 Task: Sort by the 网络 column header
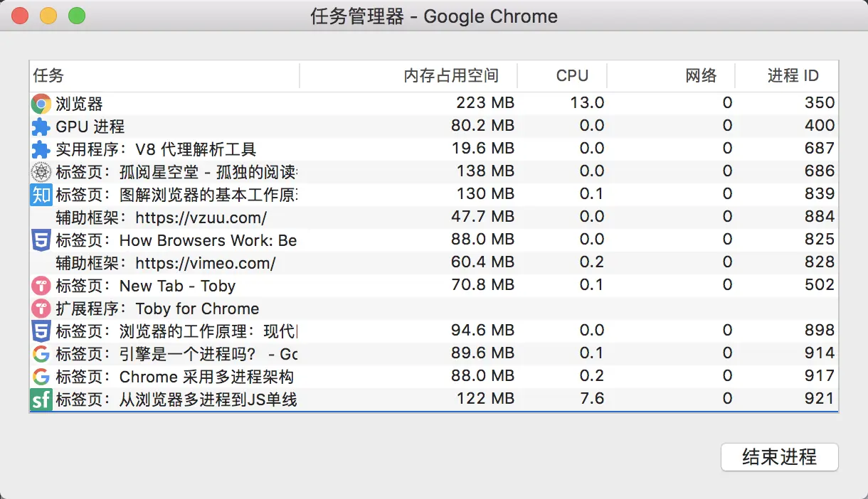click(x=701, y=76)
